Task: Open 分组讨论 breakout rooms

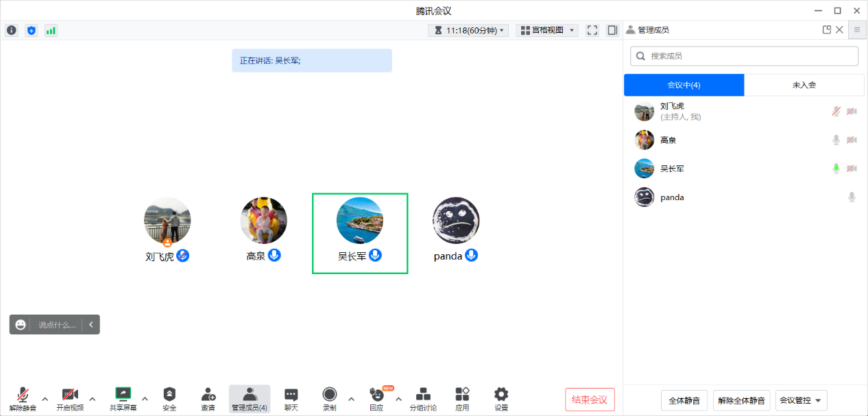Action: pyautogui.click(x=423, y=399)
